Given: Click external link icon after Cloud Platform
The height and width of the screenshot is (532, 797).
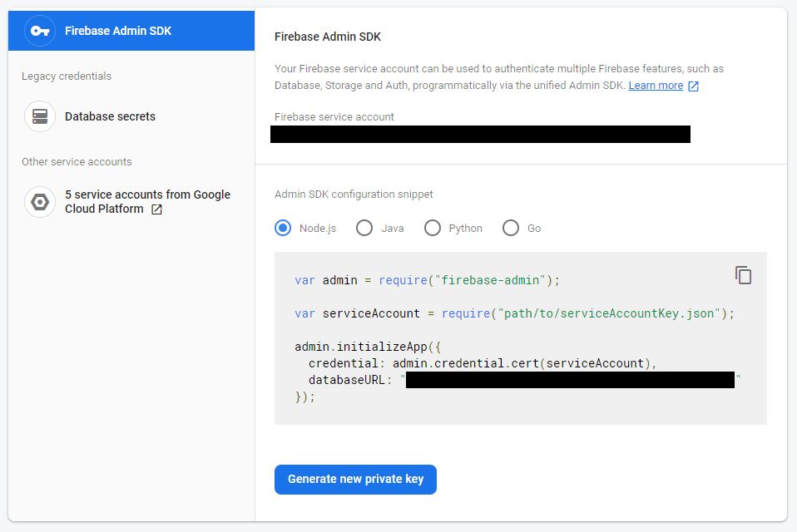Looking at the screenshot, I should pos(156,209).
